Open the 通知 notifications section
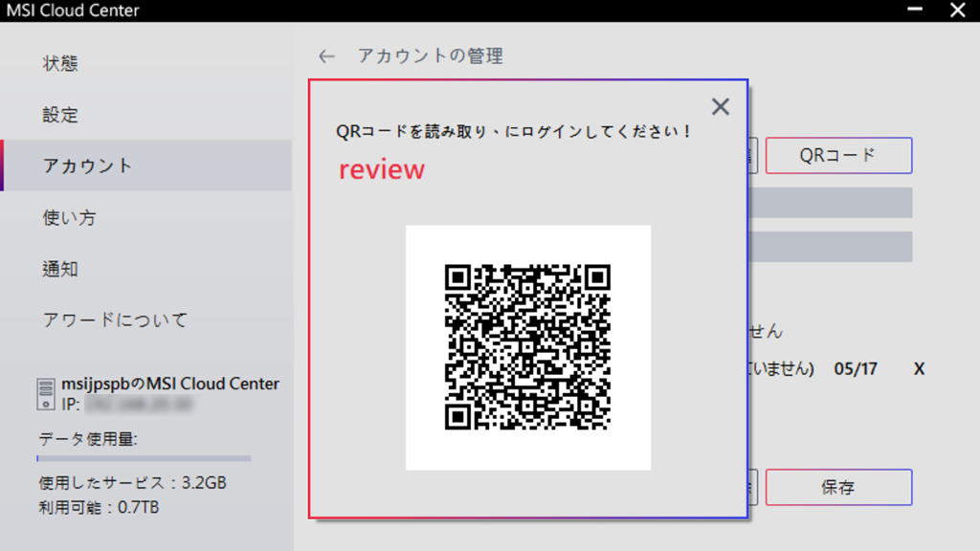This screenshot has height=551, width=980. click(x=60, y=269)
